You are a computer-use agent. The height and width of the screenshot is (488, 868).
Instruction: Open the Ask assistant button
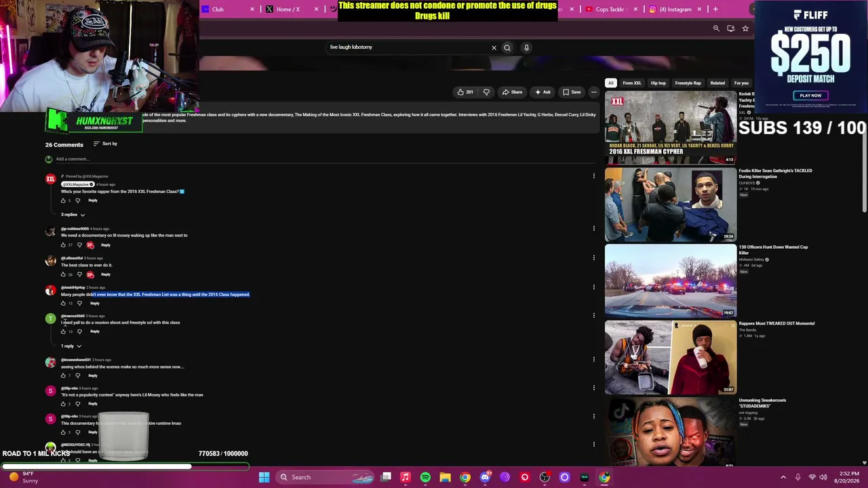(x=542, y=92)
